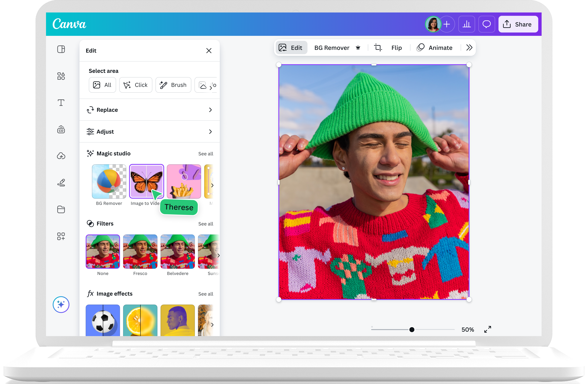Screen dimensions: 588x384
Task: Click the zoom slider handle
Action: click(x=412, y=330)
